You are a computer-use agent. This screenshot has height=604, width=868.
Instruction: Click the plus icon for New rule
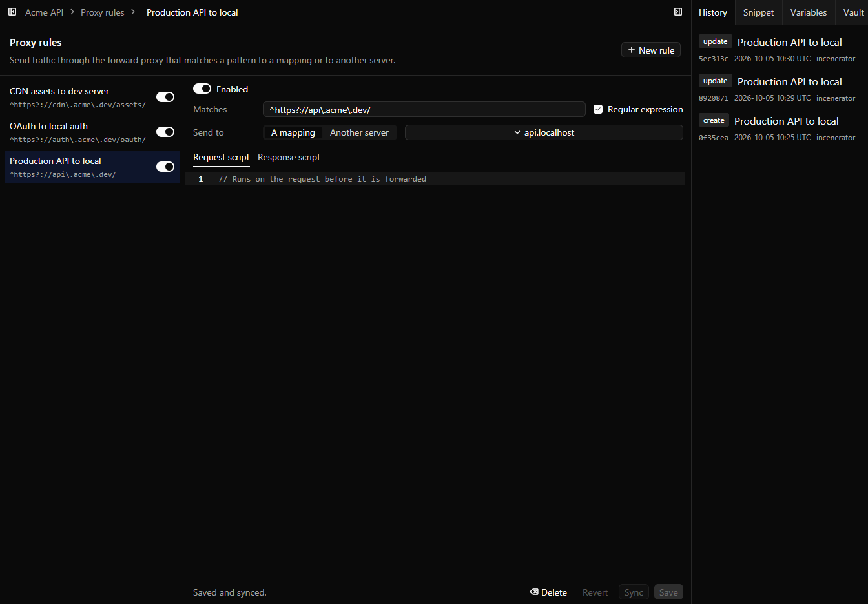[x=632, y=50]
